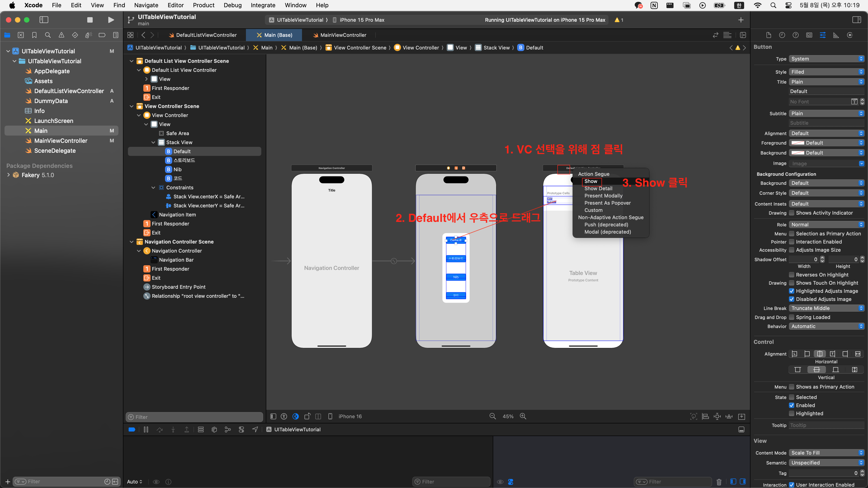Click the Pause execution debug icon

pos(146,429)
